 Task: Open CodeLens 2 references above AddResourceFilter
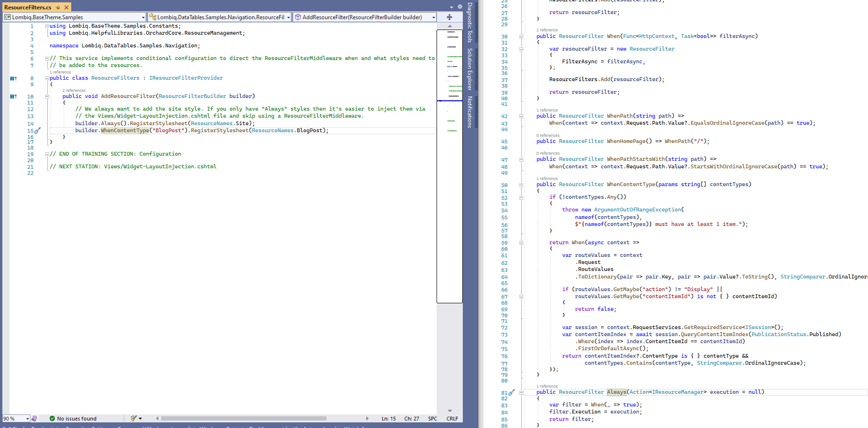pos(74,90)
